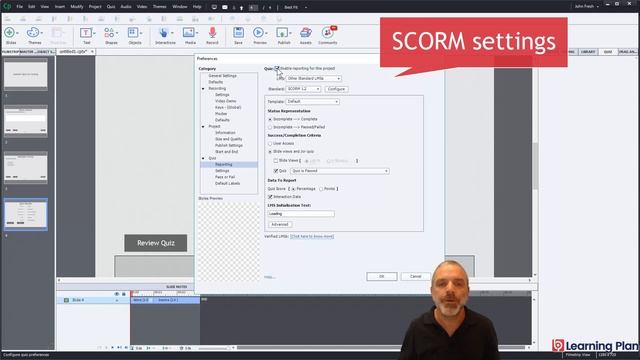
Task: Open the Template Default dropdown
Action: 312,101
